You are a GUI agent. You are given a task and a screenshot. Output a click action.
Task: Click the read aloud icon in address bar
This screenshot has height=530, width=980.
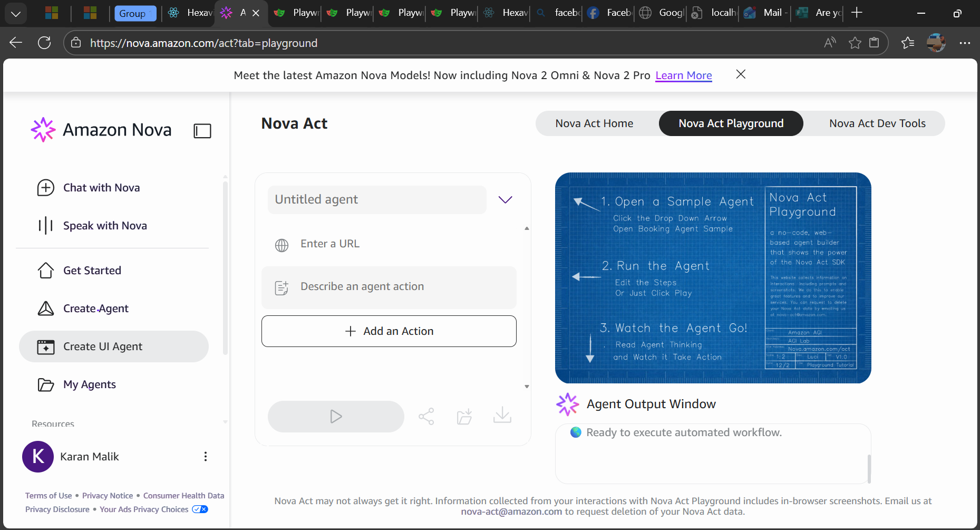[830, 43]
